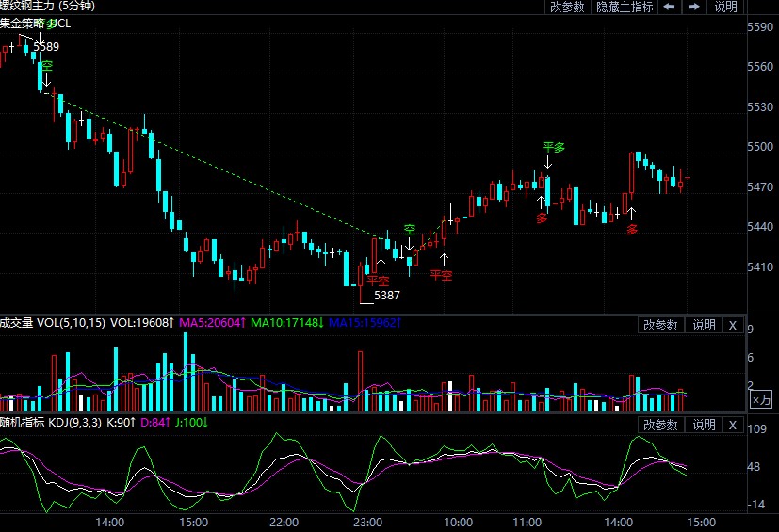Image resolution: width=779 pixels, height=532 pixels.
Task: Click the green 平多 signal marker
Action: tap(553, 147)
